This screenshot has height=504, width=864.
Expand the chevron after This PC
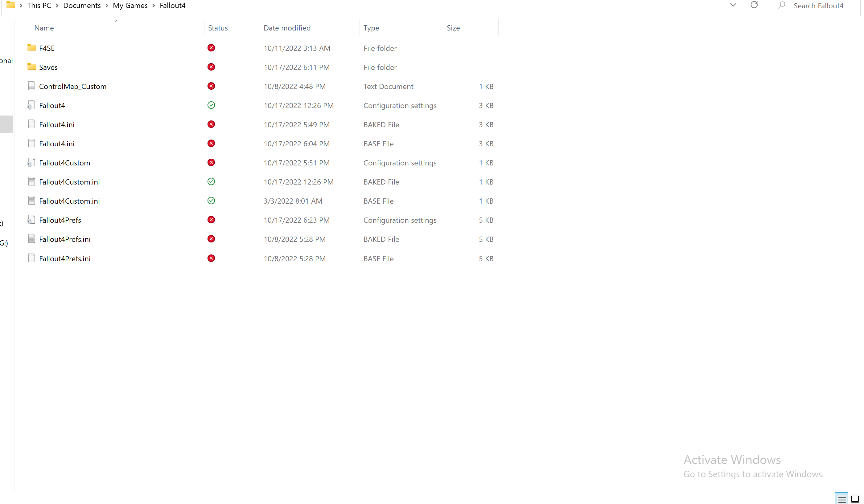[x=57, y=6]
